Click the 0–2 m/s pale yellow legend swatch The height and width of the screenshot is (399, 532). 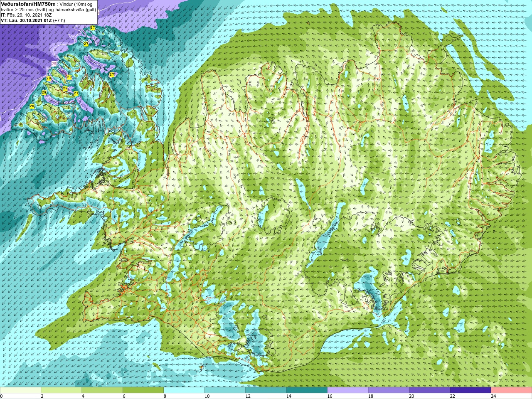click(20, 390)
